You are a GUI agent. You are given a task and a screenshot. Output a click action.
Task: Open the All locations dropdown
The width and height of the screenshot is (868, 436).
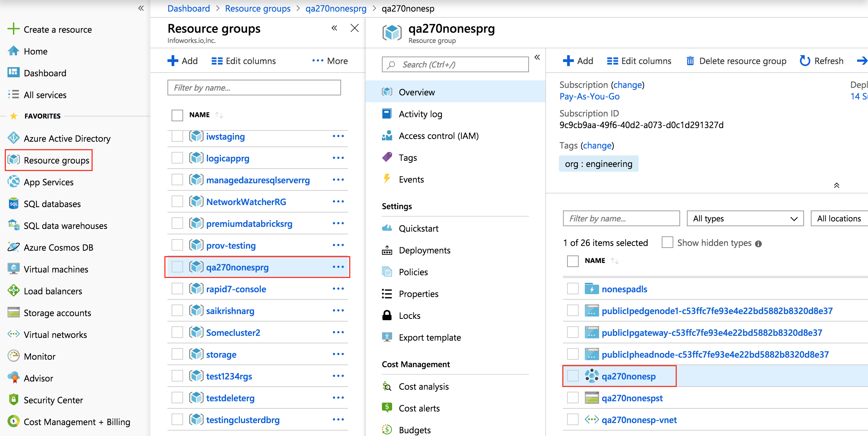(839, 218)
